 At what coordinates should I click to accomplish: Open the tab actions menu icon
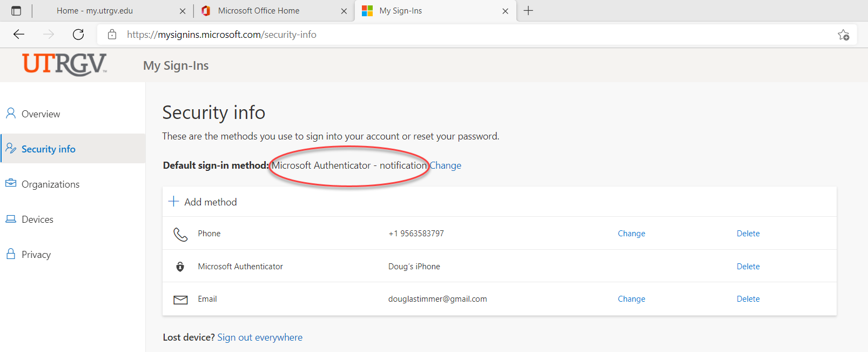16,11
